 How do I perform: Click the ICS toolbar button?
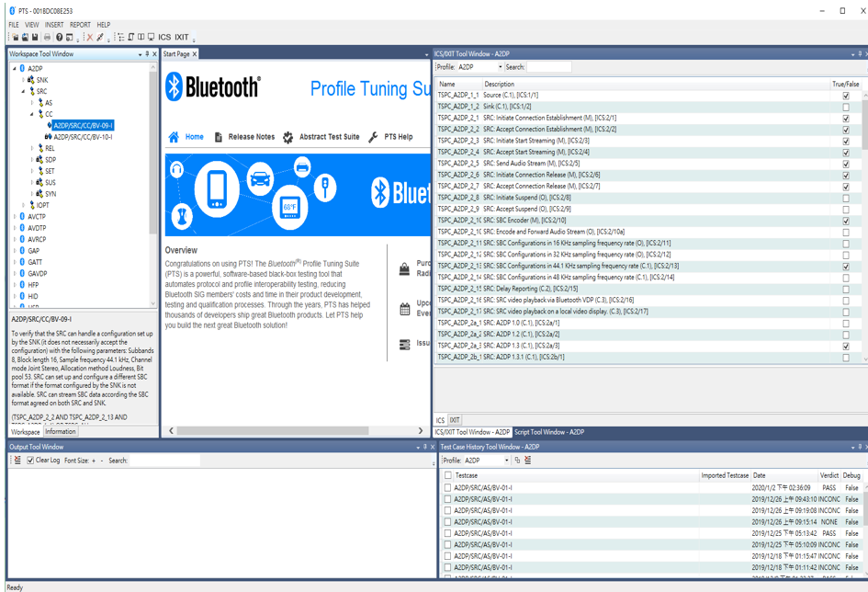pyautogui.click(x=164, y=37)
